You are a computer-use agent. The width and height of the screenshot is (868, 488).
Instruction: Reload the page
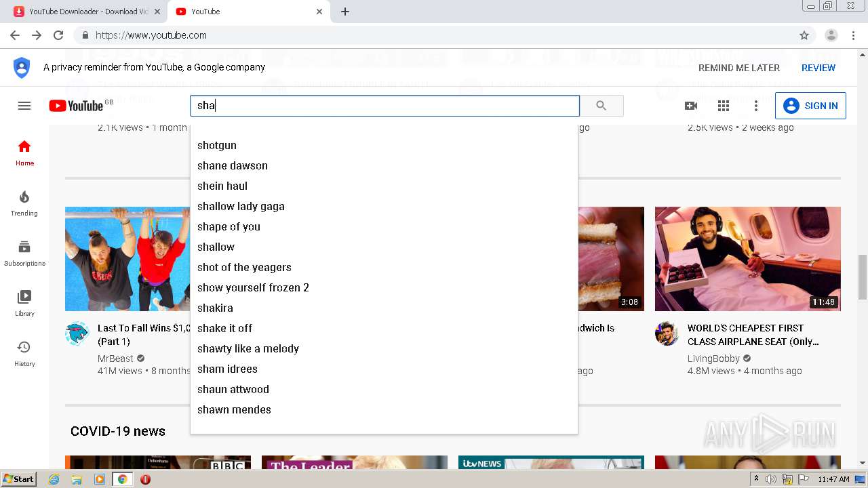click(58, 35)
